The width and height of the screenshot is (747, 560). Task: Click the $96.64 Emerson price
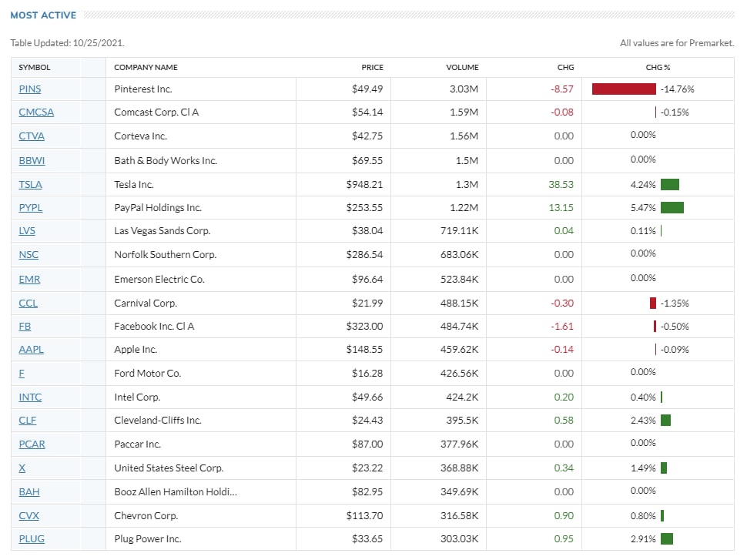click(367, 280)
